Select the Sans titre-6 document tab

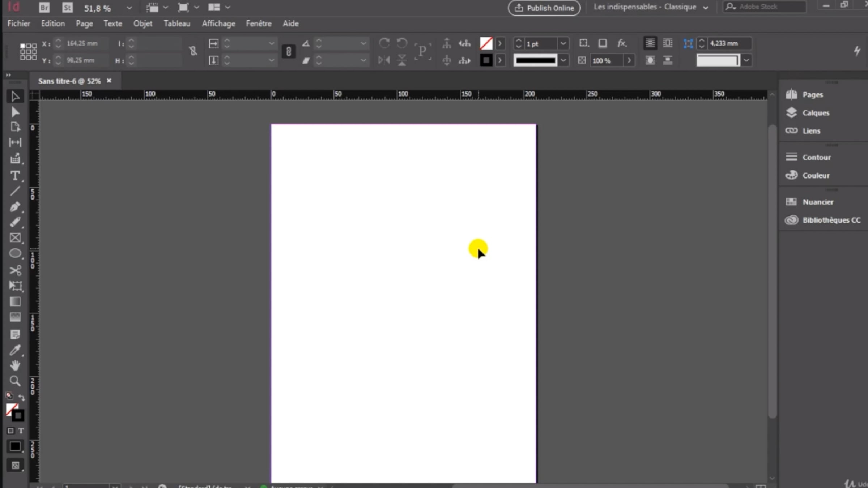pyautogui.click(x=69, y=81)
